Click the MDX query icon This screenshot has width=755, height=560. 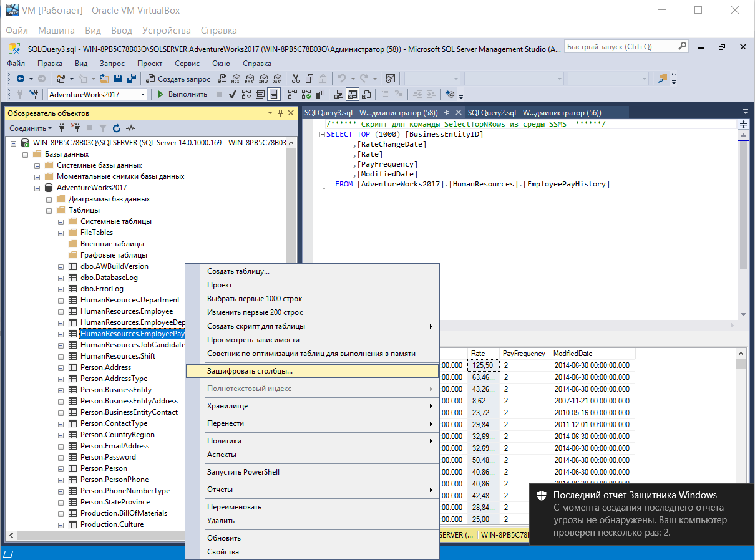click(x=236, y=79)
